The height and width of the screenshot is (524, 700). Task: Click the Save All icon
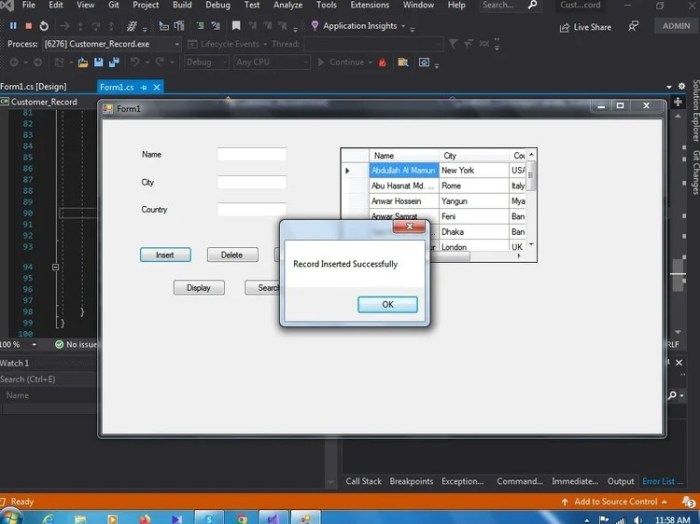point(114,62)
